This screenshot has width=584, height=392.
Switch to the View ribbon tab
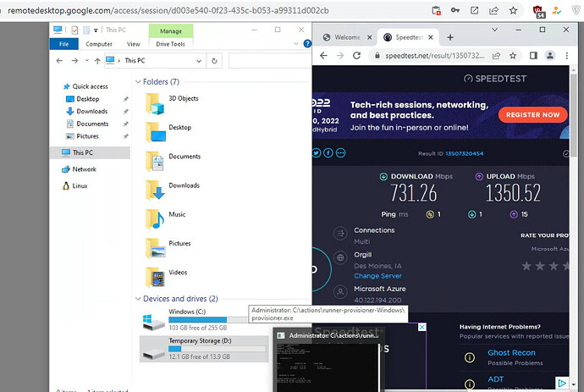click(133, 44)
